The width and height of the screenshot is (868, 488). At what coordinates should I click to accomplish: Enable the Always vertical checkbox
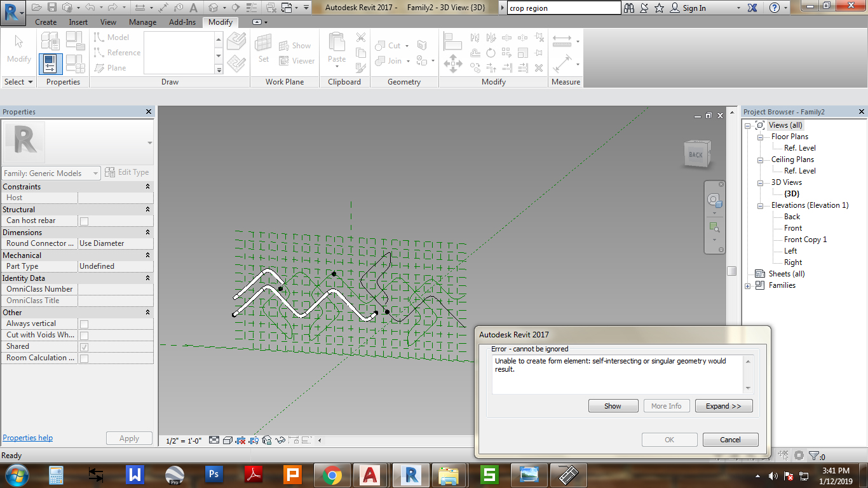click(83, 324)
